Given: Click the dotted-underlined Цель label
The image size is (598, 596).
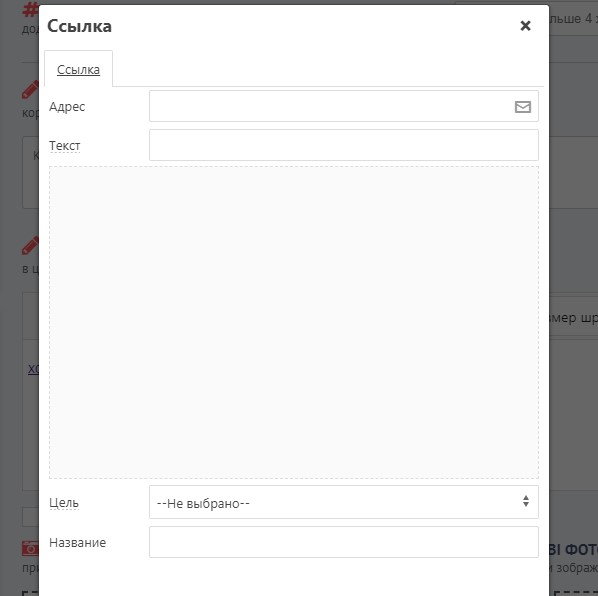Looking at the screenshot, I should pyautogui.click(x=64, y=503).
